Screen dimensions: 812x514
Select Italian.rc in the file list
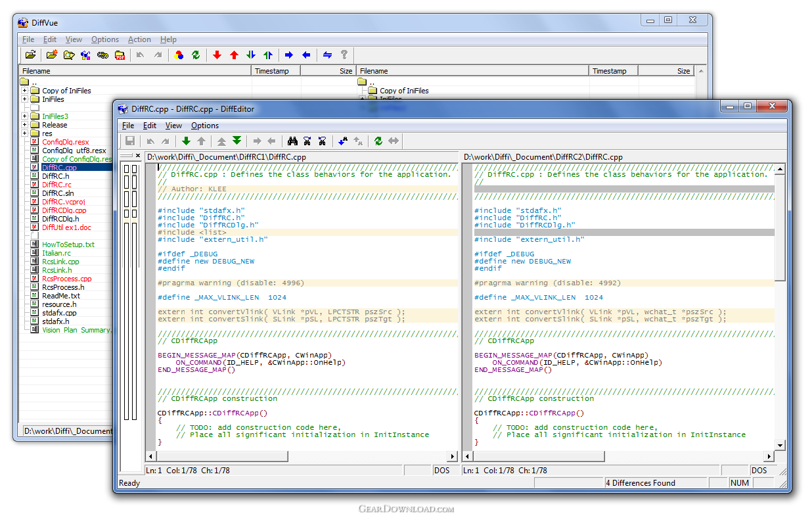56,253
